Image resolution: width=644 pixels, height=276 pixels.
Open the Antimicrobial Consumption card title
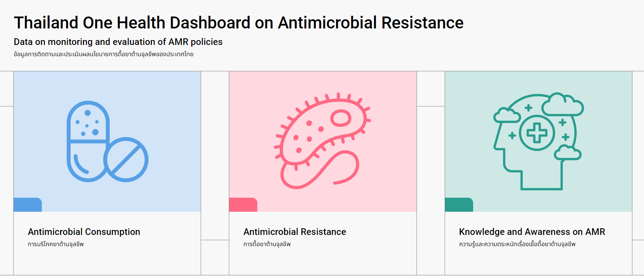[x=84, y=232]
